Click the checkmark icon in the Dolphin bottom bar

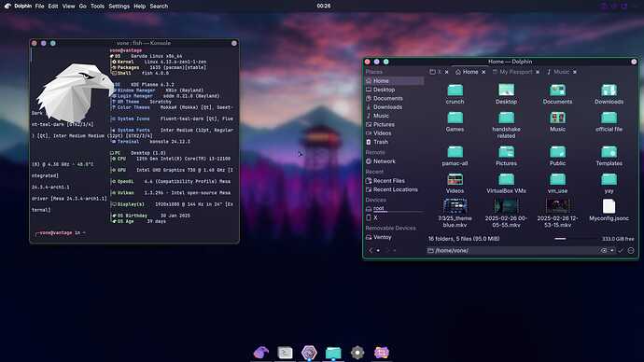coord(621,250)
